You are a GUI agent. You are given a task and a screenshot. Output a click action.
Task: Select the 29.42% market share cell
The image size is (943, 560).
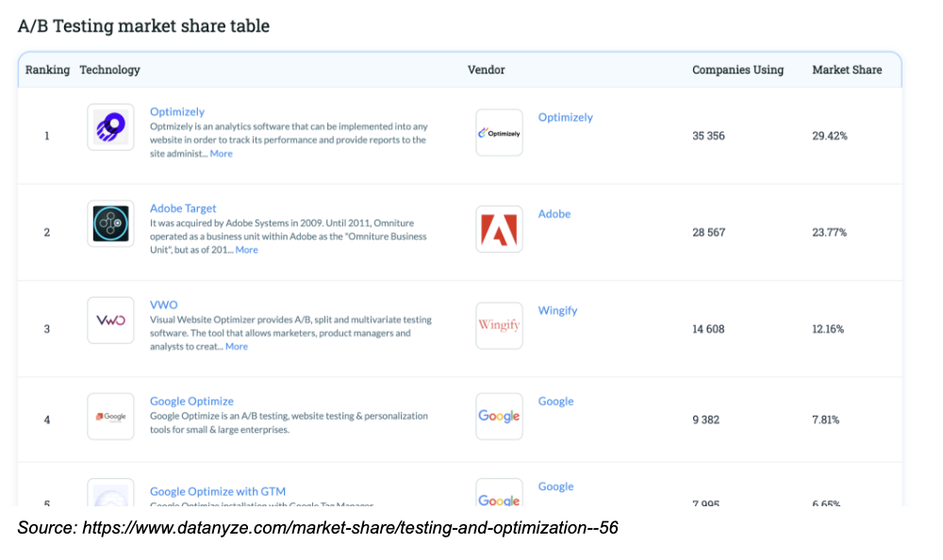pyautogui.click(x=830, y=136)
